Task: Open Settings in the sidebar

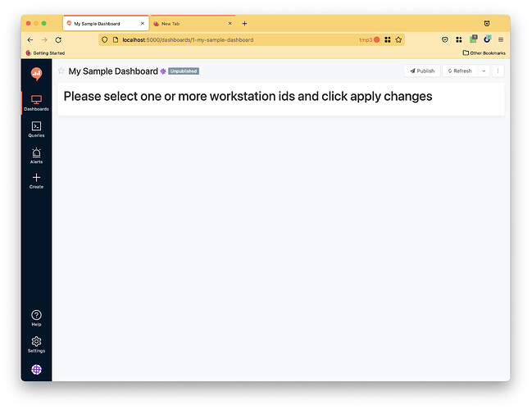Action: click(x=36, y=344)
